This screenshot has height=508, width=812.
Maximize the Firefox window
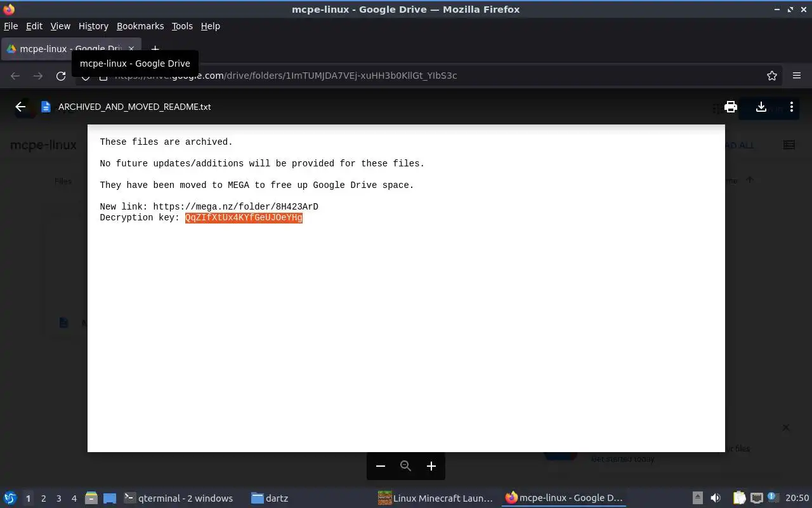point(790,10)
